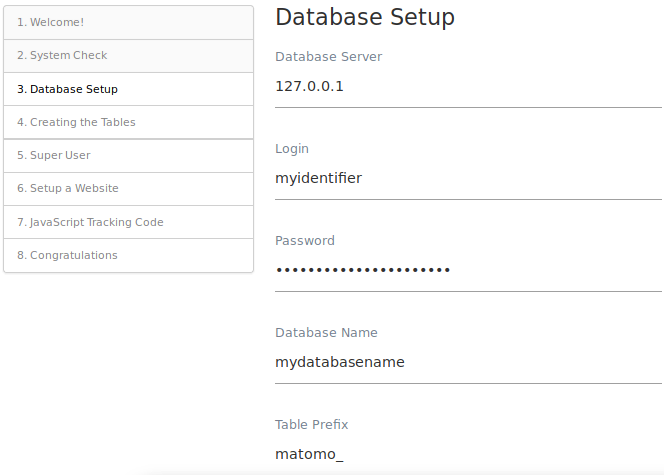Viewport: 664px width, 475px height.
Task: Click the Database Name label
Action: click(x=326, y=333)
